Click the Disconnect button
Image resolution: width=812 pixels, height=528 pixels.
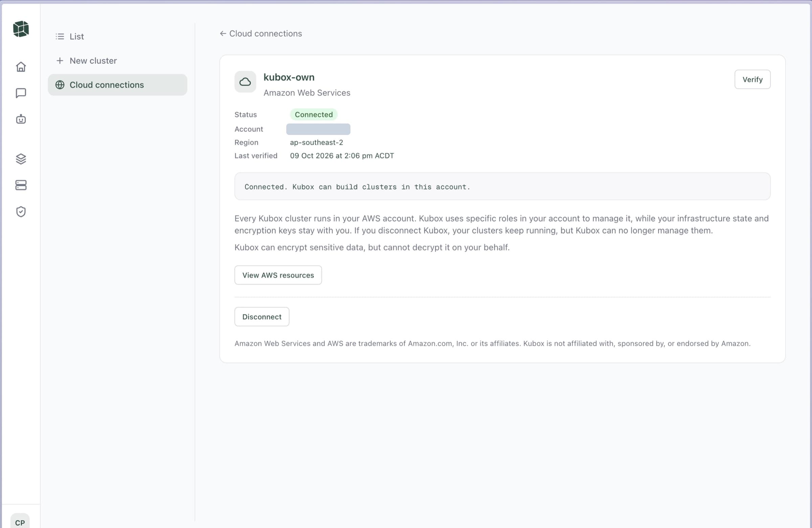pos(262,317)
